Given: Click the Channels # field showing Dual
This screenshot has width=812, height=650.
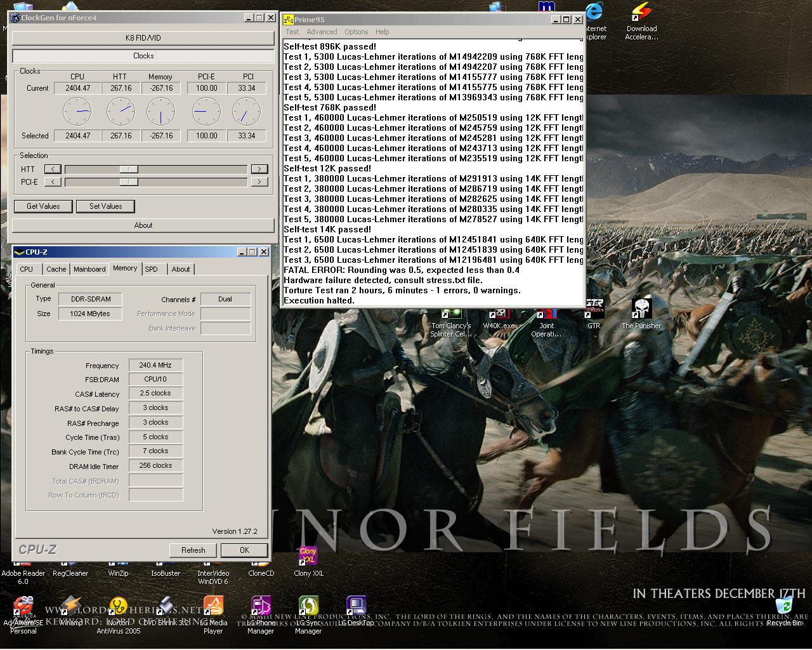Looking at the screenshot, I should [x=225, y=299].
